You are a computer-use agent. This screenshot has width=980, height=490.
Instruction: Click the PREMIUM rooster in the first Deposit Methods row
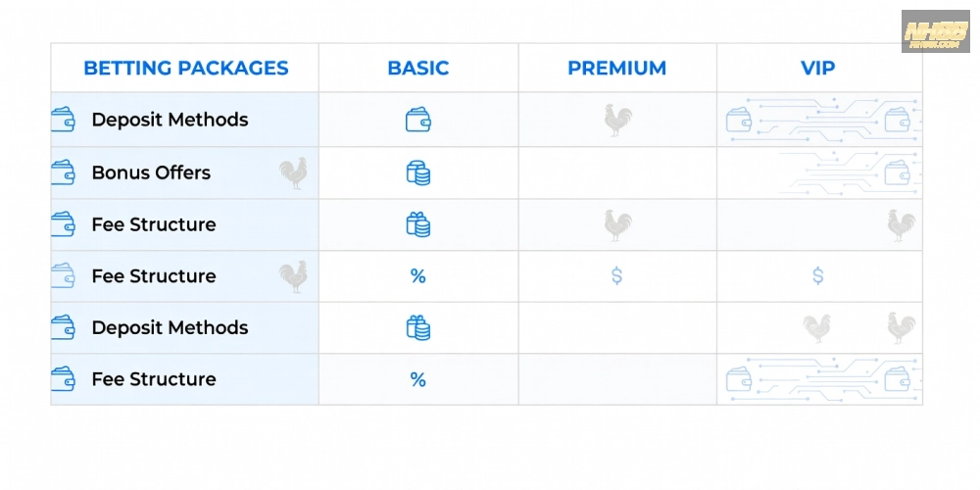tap(617, 121)
